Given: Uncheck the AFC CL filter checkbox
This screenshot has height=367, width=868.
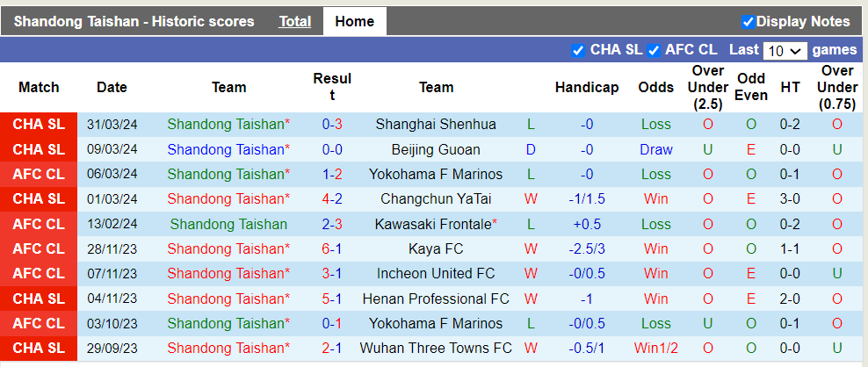Looking at the screenshot, I should pos(653,50).
